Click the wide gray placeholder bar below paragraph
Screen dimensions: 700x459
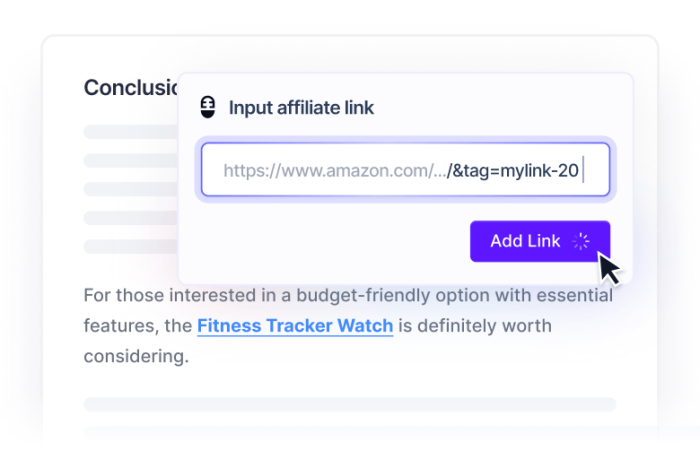pyautogui.click(x=349, y=404)
